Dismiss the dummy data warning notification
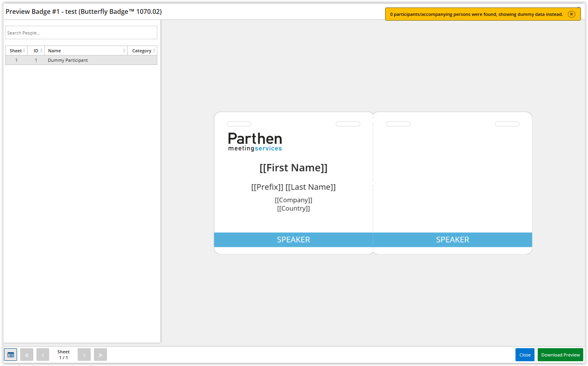The image size is (588, 366). [x=571, y=14]
